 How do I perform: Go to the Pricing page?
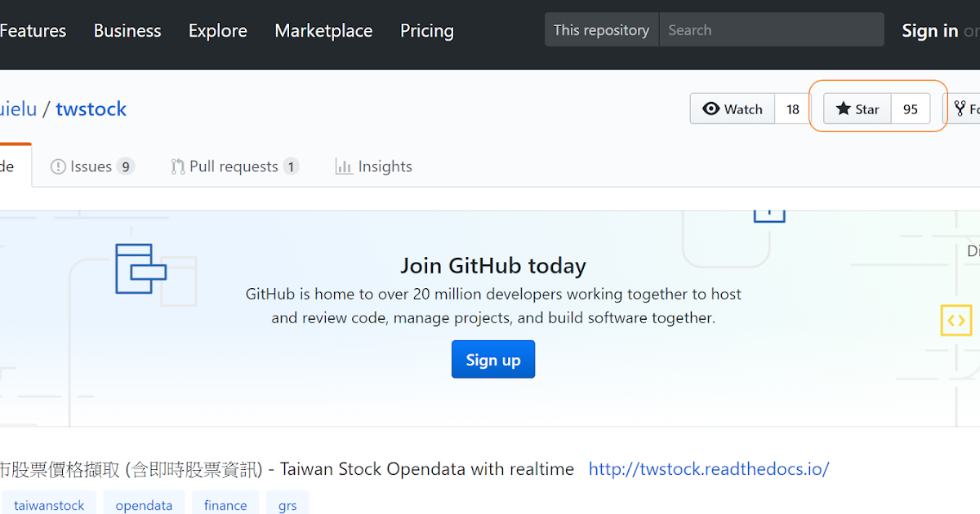426,31
